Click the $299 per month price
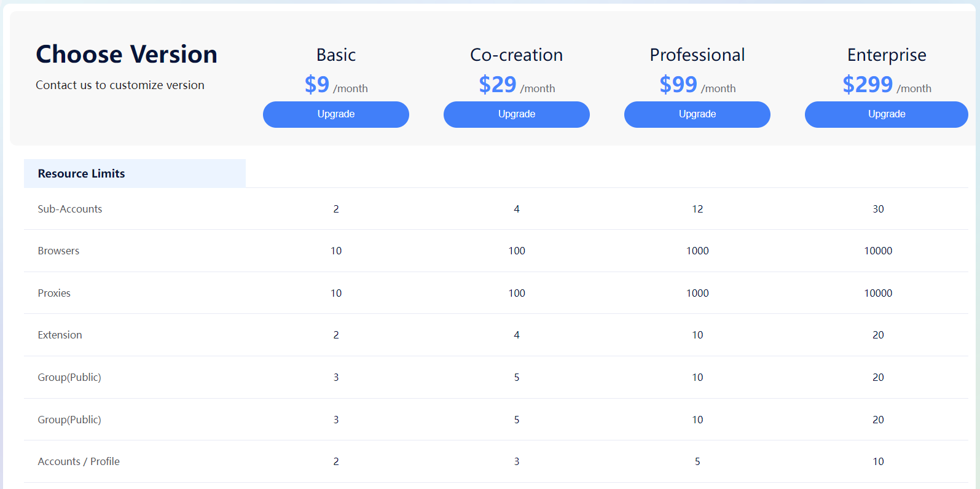Screen dimensions: 980x489 [x=887, y=85]
